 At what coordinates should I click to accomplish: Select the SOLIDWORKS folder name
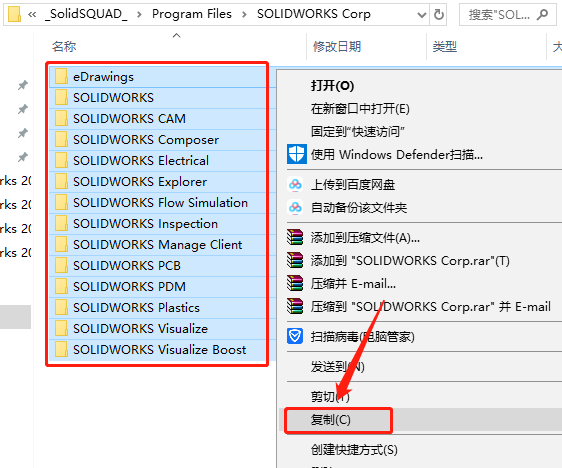click(113, 97)
